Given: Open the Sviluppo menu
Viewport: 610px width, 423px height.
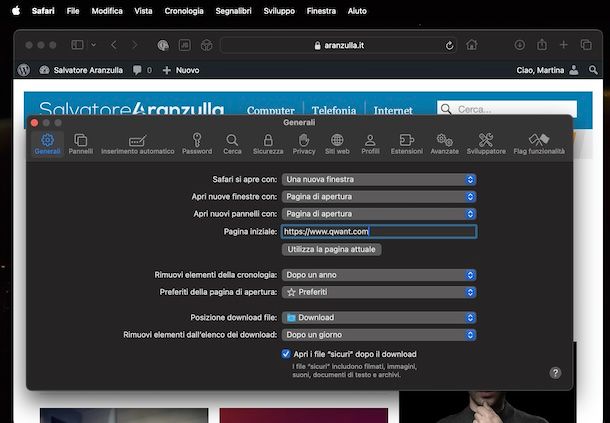Looking at the screenshot, I should [x=279, y=11].
